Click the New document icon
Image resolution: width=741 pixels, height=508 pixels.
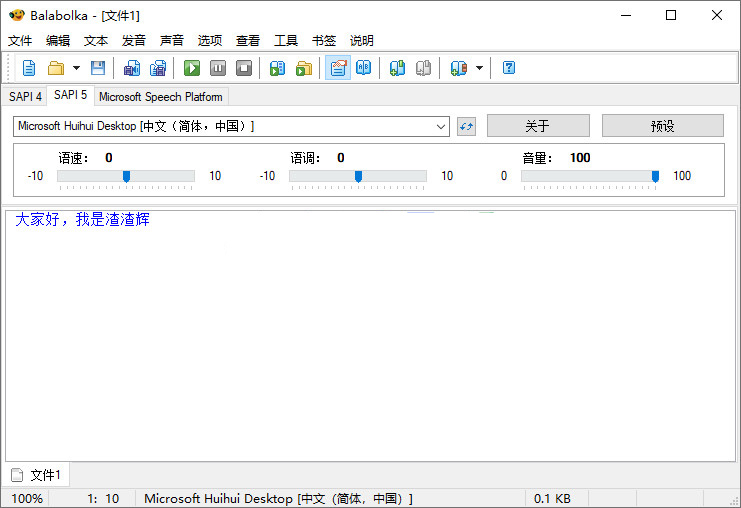click(29, 68)
